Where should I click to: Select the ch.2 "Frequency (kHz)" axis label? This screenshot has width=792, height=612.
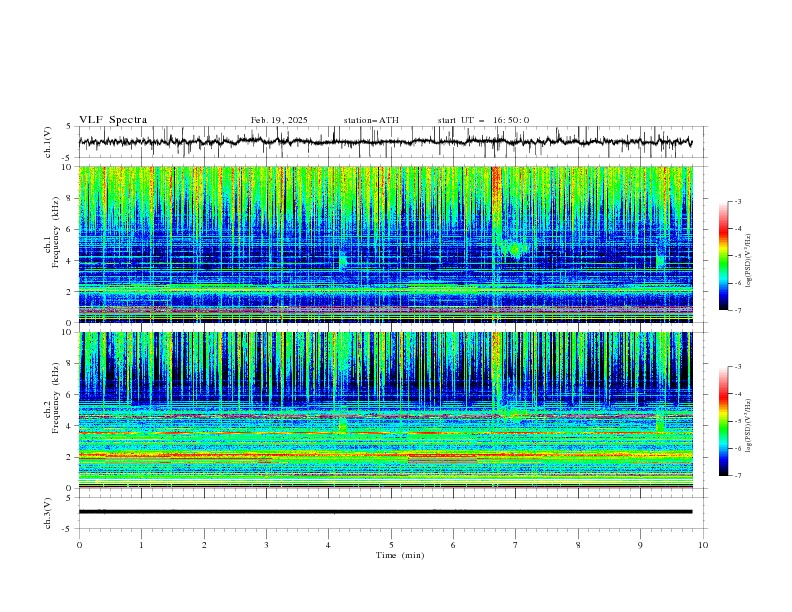point(56,398)
